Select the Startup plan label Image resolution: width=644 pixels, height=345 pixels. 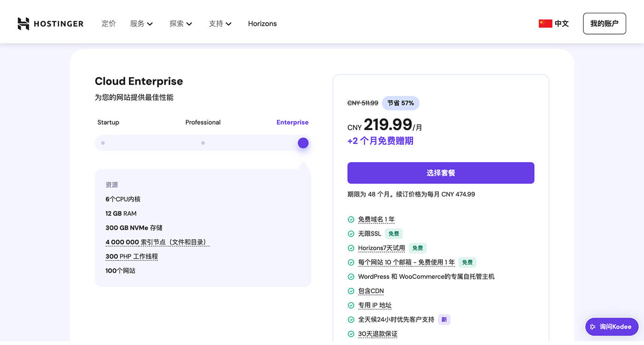click(x=108, y=122)
